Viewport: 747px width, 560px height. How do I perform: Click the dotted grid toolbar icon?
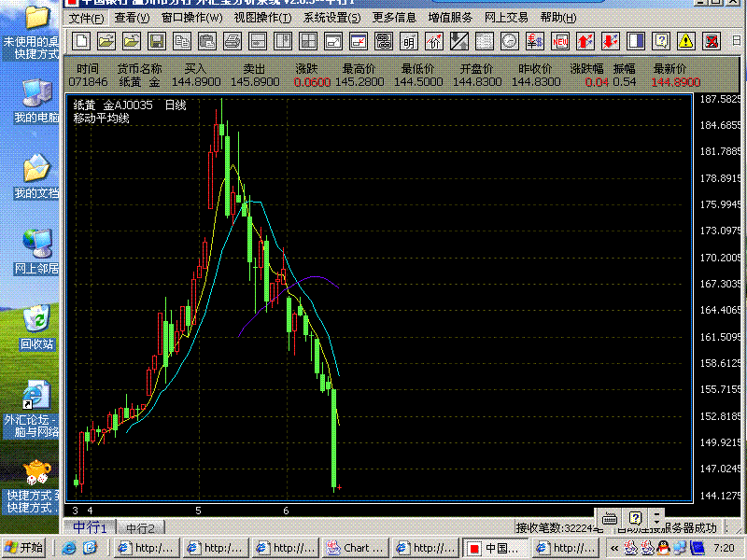[x=485, y=41]
